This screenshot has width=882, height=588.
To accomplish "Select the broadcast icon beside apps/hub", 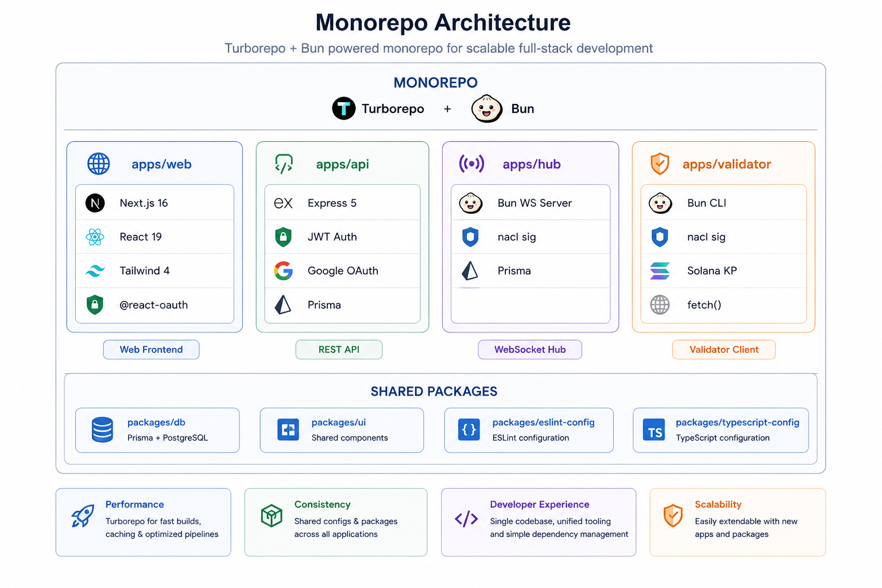I will pos(471,164).
